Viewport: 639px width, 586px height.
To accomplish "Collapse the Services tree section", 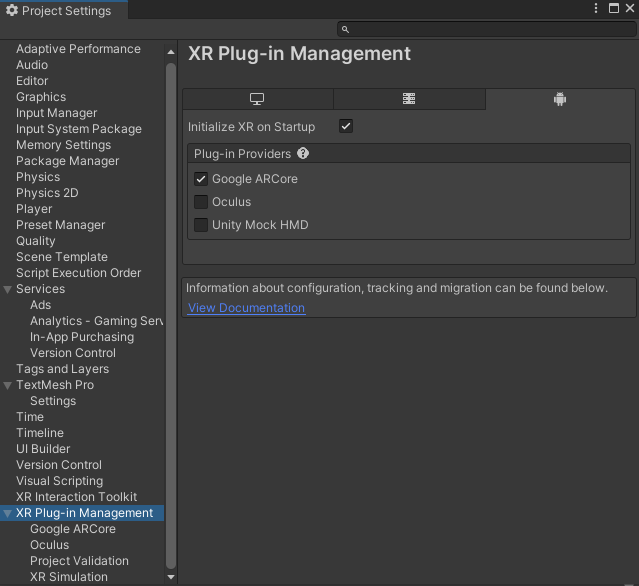I will coord(7,289).
